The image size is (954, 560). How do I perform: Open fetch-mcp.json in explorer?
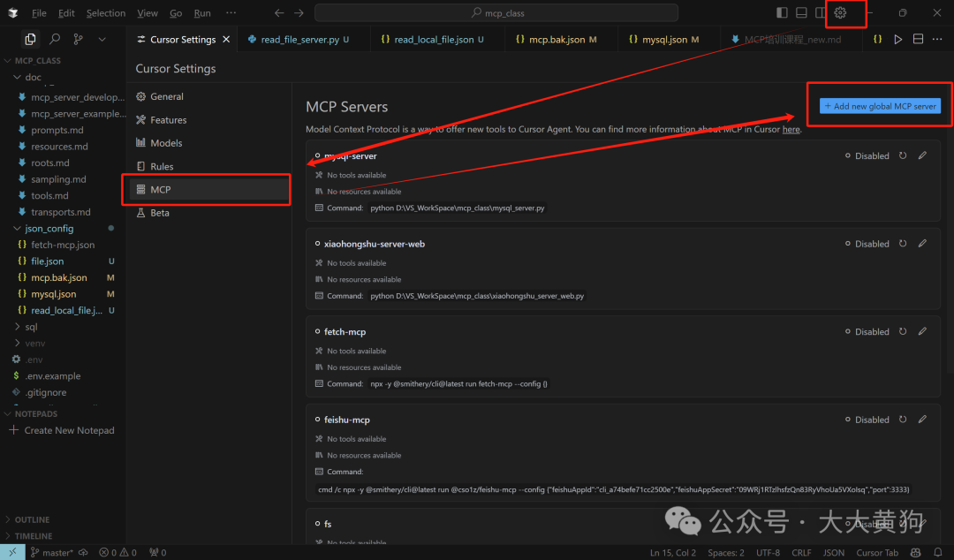pyautogui.click(x=64, y=245)
